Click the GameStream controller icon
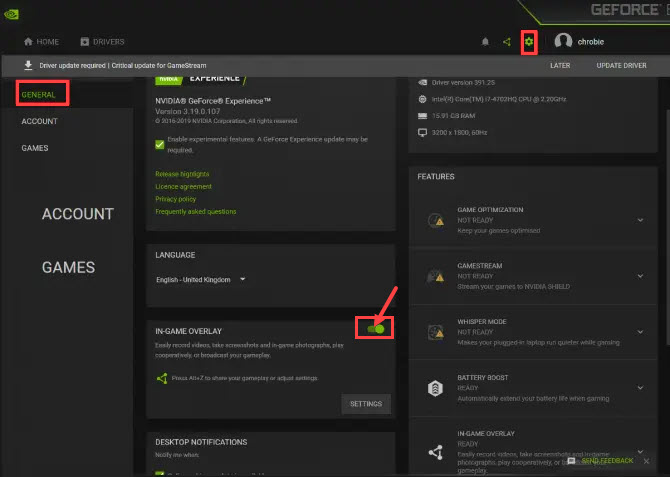Screen dimensions: 670x477 pos(435,276)
